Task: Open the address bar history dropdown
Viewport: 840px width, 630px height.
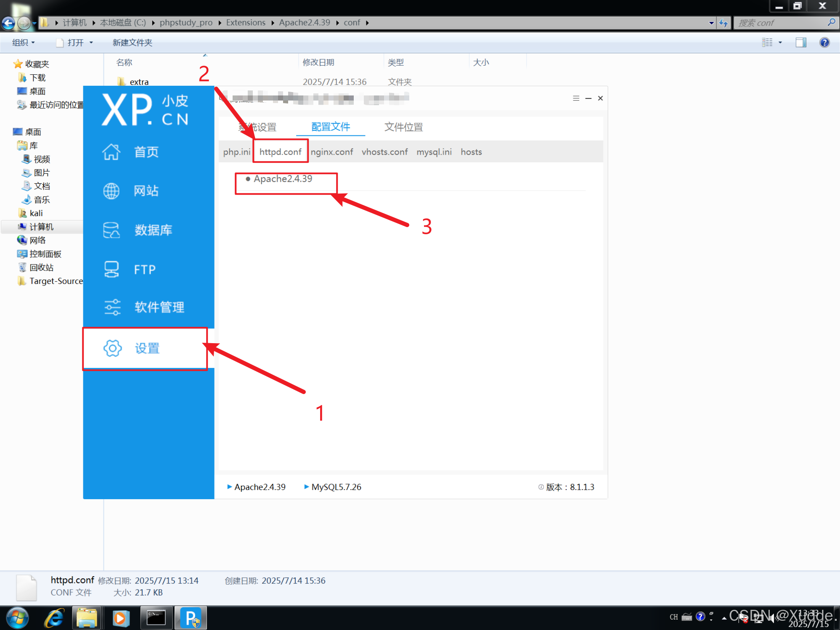Action: pos(711,23)
